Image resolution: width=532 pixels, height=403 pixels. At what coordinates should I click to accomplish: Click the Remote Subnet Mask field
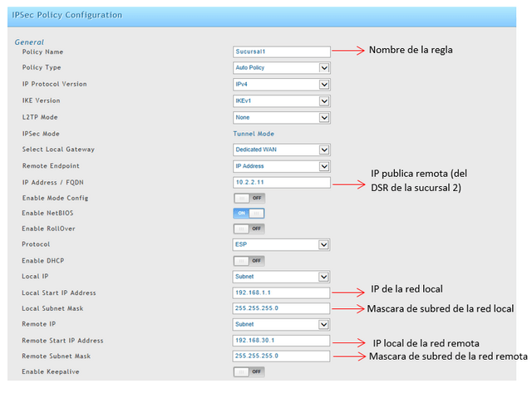[281, 356]
